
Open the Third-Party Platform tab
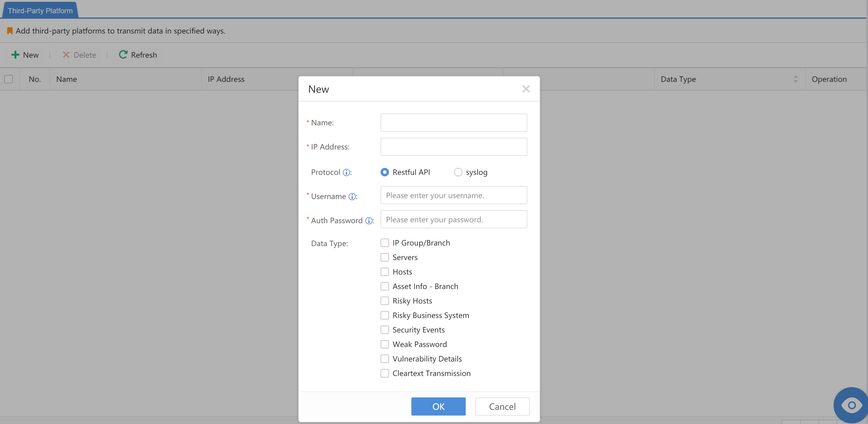pos(40,11)
